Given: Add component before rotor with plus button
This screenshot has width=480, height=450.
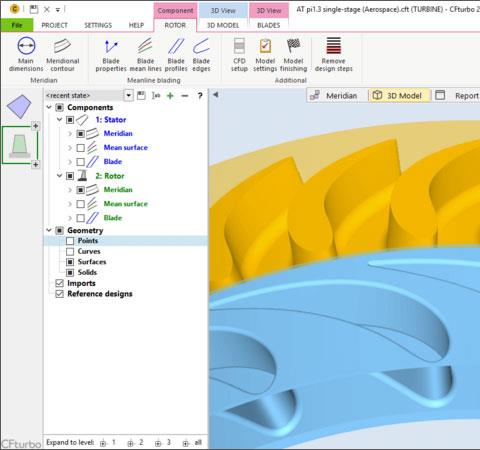Looking at the screenshot, I should pyautogui.click(x=35, y=126).
